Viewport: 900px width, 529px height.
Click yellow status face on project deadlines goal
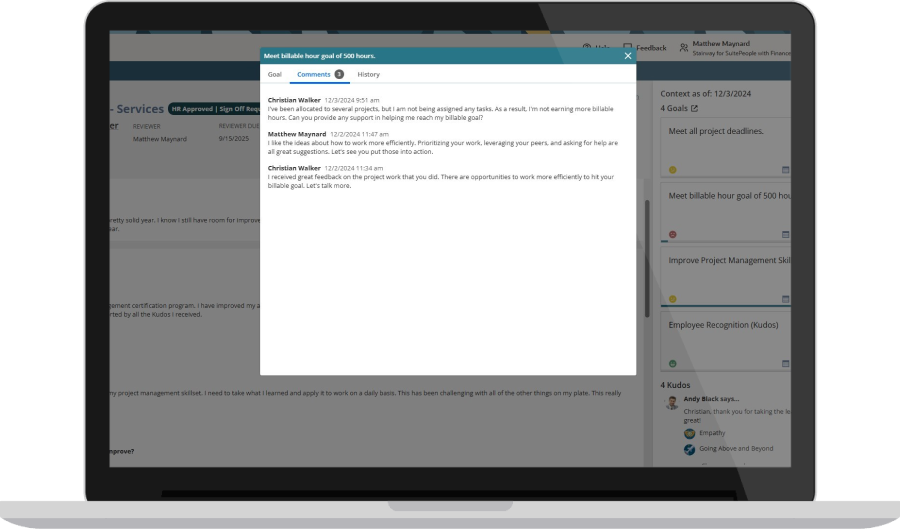pyautogui.click(x=673, y=170)
